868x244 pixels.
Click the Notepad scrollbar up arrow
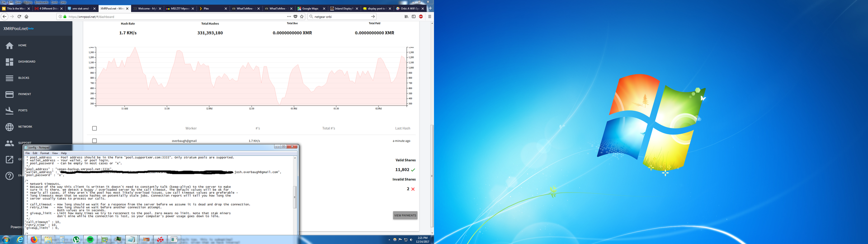pos(295,158)
